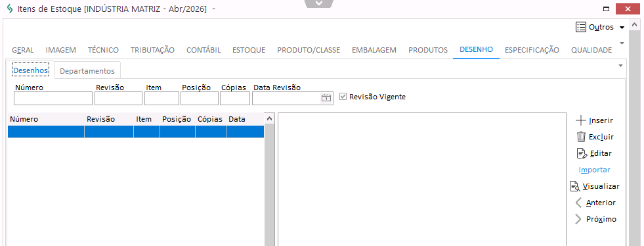Focus the Revisão input field

click(x=119, y=98)
